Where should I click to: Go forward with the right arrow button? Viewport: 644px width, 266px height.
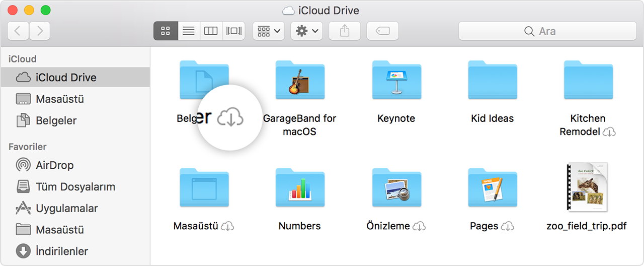pos(40,31)
